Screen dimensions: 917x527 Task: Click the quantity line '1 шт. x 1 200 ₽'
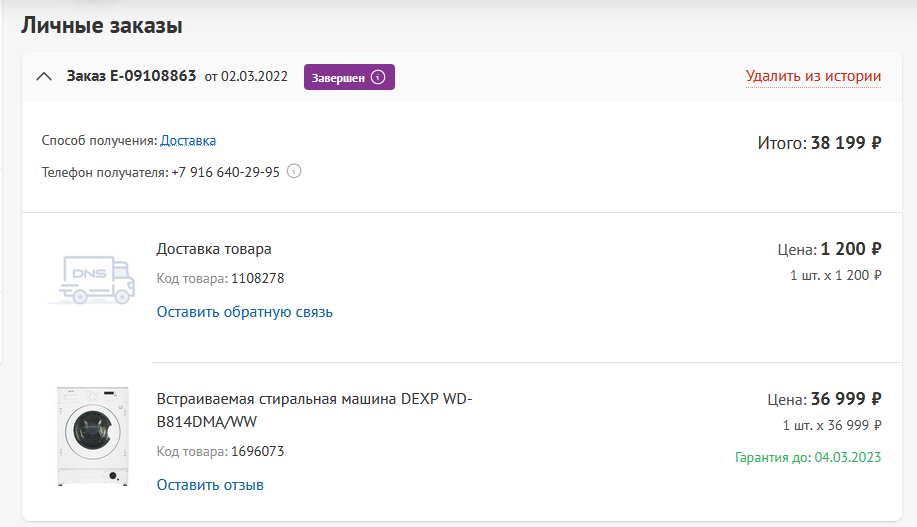[835, 275]
